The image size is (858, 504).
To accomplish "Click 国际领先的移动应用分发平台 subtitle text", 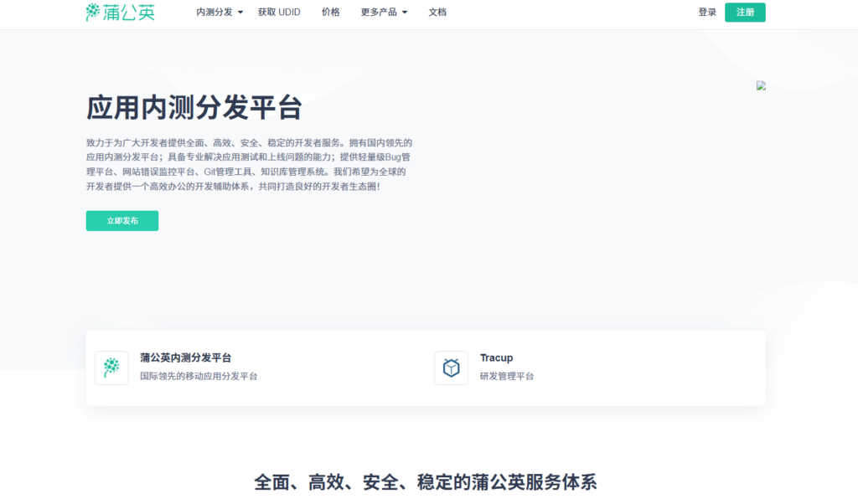I will [x=197, y=375].
